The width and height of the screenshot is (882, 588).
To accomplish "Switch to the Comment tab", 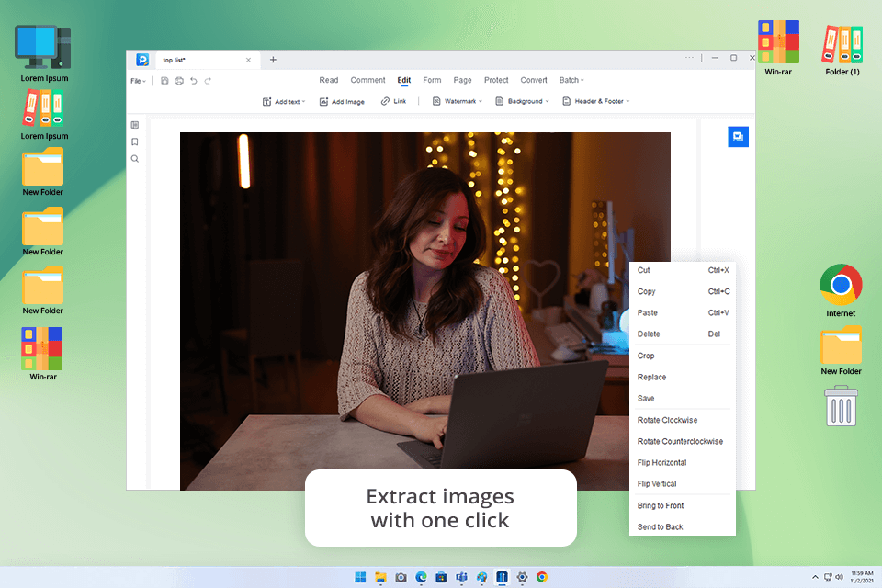I will tap(367, 80).
